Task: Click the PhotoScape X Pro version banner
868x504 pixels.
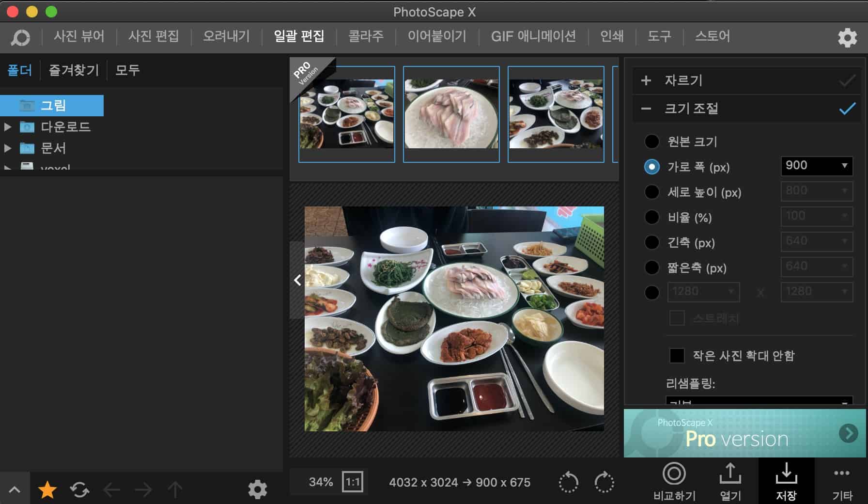Action: pos(744,433)
